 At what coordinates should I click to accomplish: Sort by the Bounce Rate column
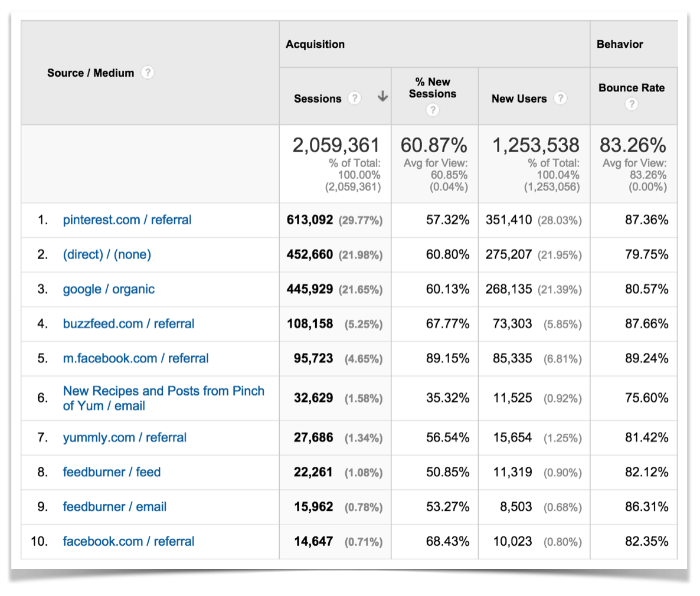[x=632, y=87]
